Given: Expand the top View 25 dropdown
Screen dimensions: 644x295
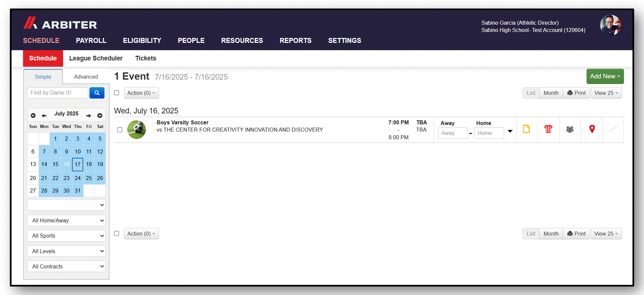Looking at the screenshot, I should [606, 93].
